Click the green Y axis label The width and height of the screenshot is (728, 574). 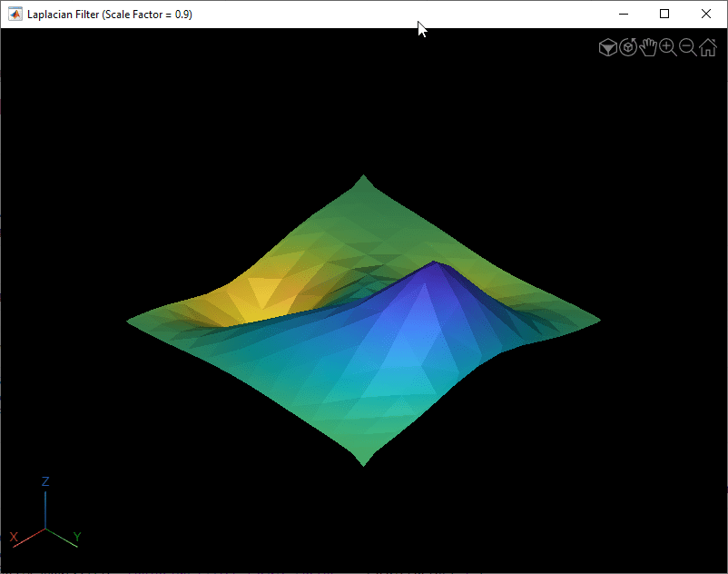pos(77,537)
